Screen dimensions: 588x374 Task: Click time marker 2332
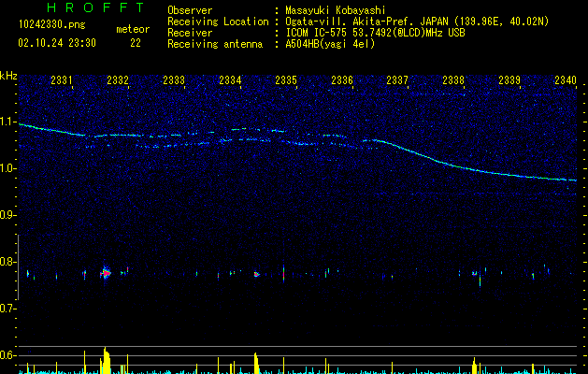(118, 80)
